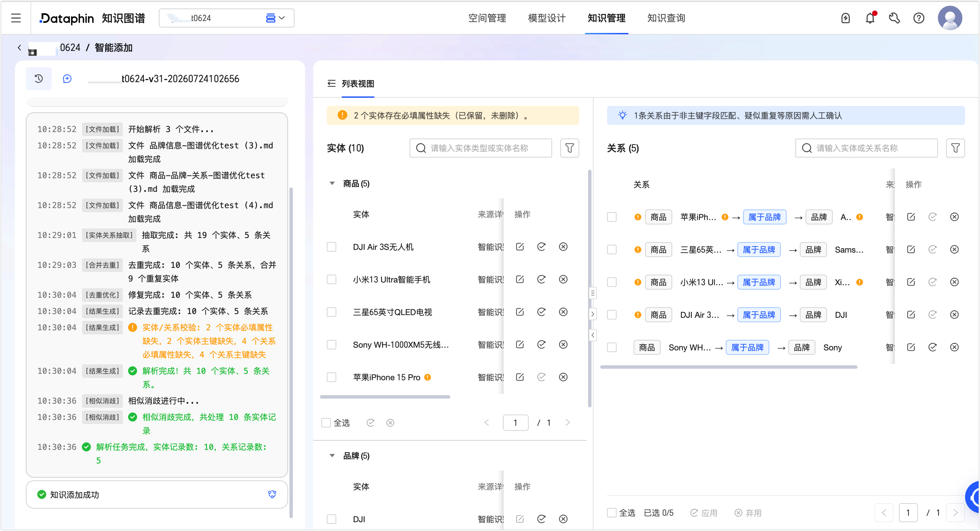980x531 pixels.
Task: Expand panel with the right-pointing splitter arrow
Action: [592, 314]
